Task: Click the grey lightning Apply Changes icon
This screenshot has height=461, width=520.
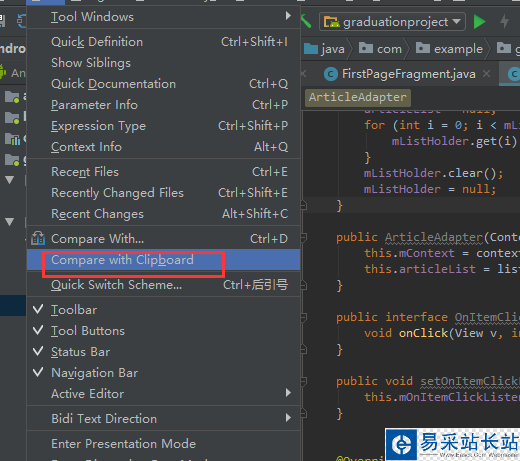Action: (x=505, y=21)
